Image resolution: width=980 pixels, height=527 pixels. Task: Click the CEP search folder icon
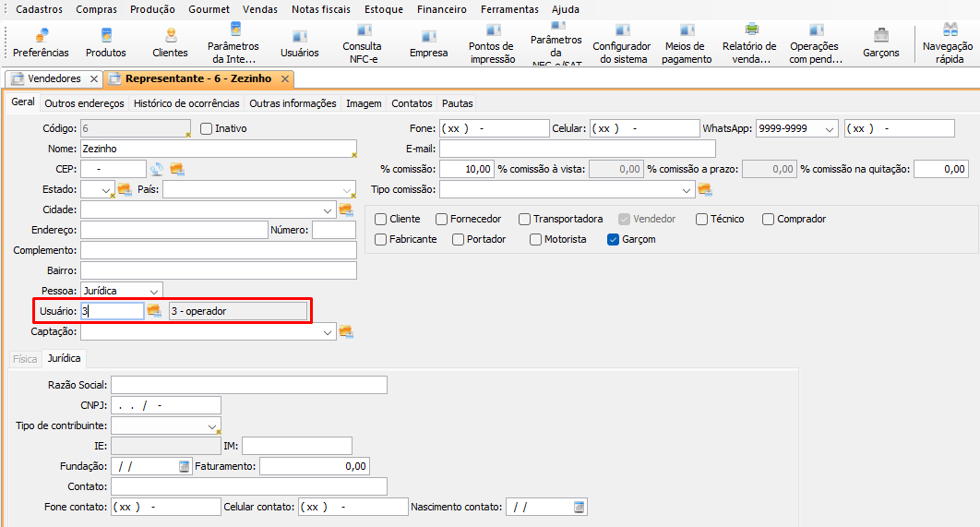point(177,169)
